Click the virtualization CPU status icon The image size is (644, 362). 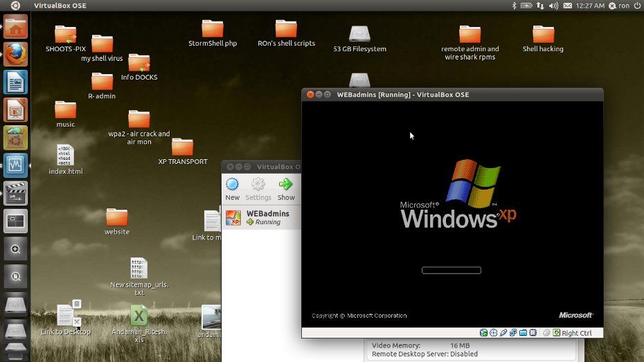(x=533, y=333)
